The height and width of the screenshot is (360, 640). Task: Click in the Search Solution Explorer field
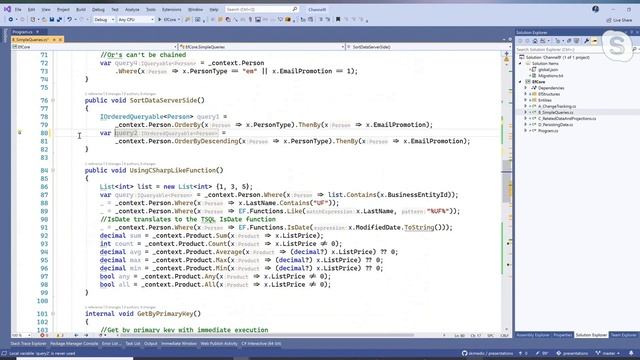pos(573,49)
